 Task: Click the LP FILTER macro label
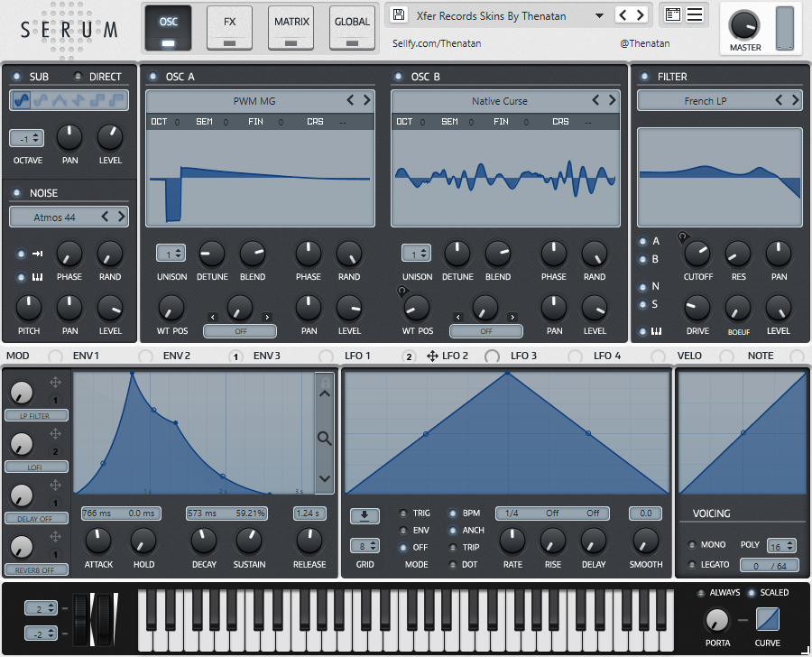tap(36, 415)
